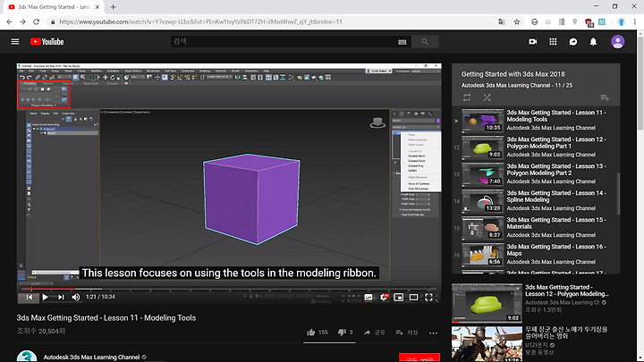Go forward in the browser
Viewport: 644px width, 362px height.
click(22, 21)
